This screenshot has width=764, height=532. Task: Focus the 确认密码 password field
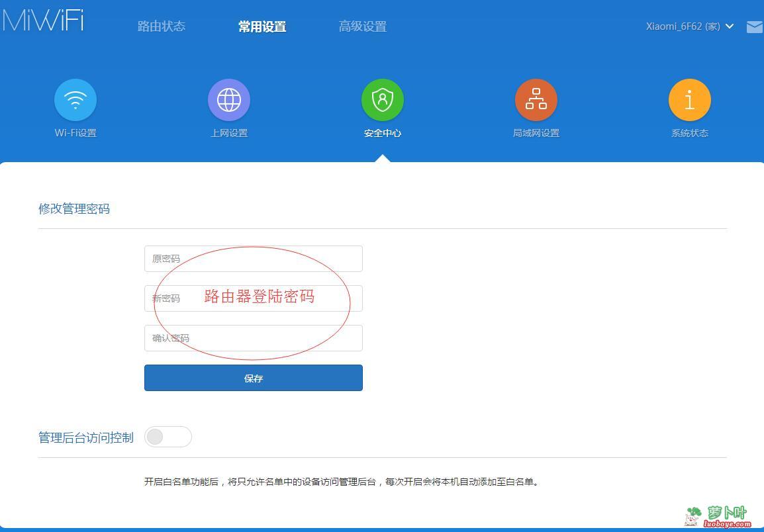254,338
